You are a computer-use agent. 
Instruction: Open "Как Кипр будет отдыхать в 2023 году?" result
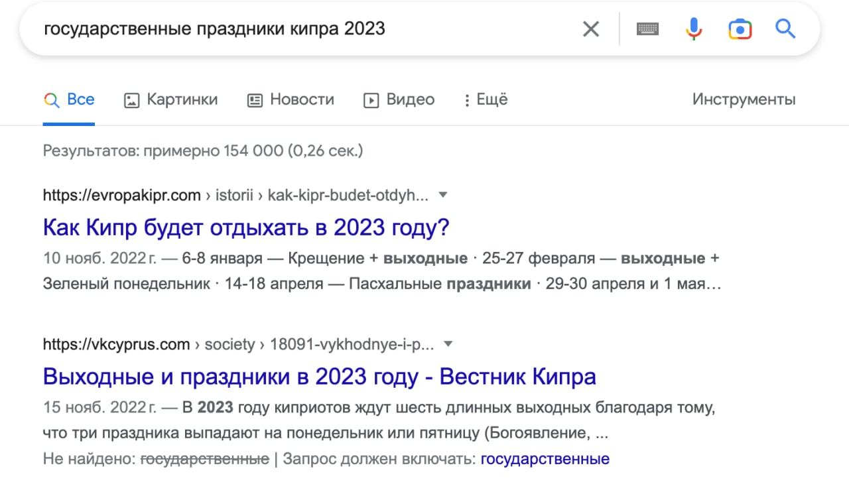246,227
